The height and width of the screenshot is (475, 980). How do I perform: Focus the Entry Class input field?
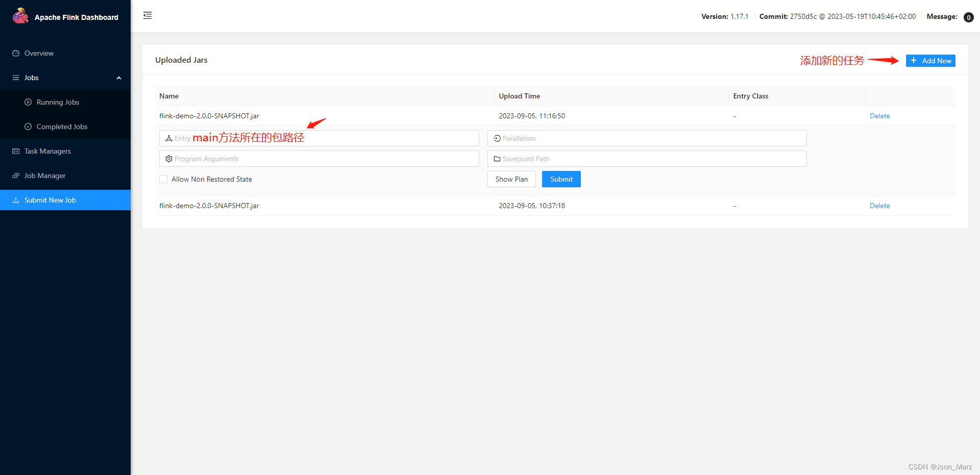pos(319,138)
